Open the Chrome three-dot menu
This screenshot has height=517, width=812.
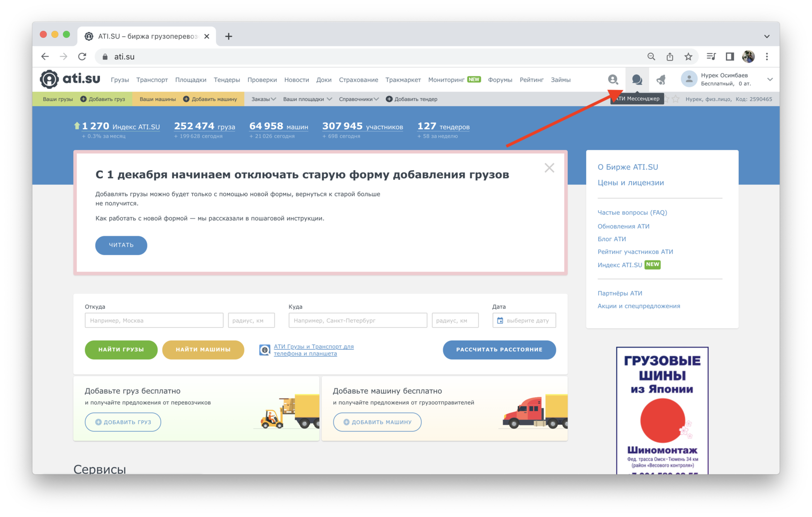[x=767, y=57]
